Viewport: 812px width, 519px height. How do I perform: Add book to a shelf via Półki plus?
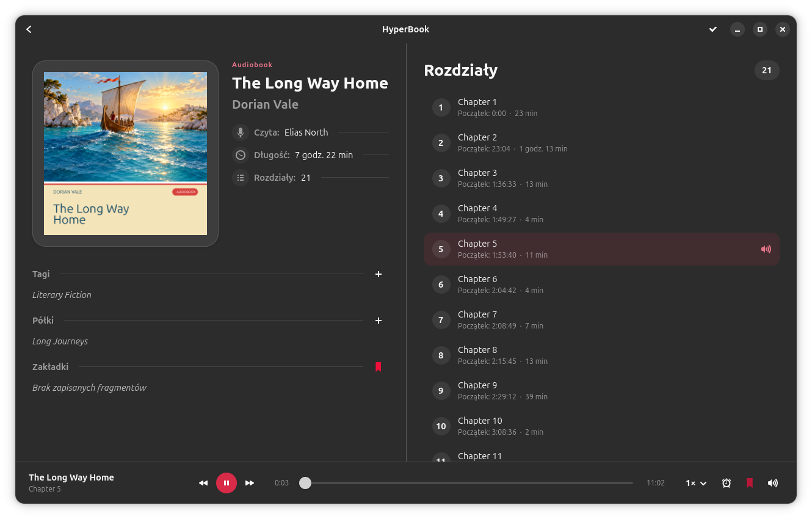point(379,321)
